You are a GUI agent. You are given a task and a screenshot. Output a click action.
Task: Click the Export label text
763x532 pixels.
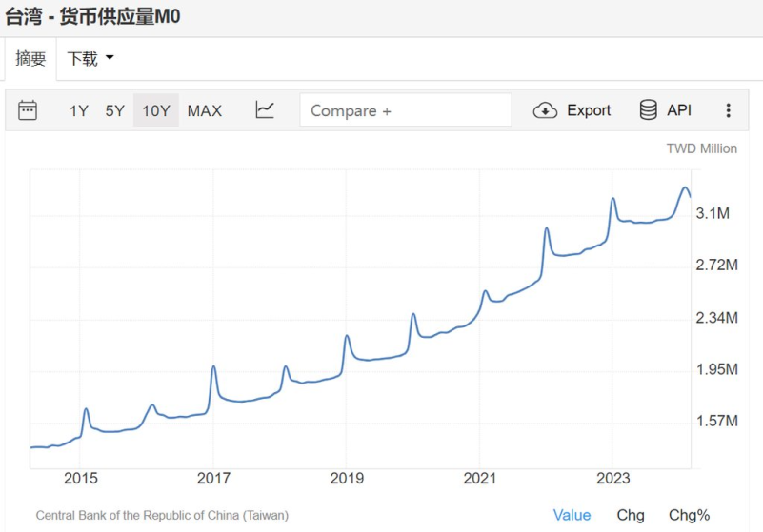pyautogui.click(x=589, y=110)
